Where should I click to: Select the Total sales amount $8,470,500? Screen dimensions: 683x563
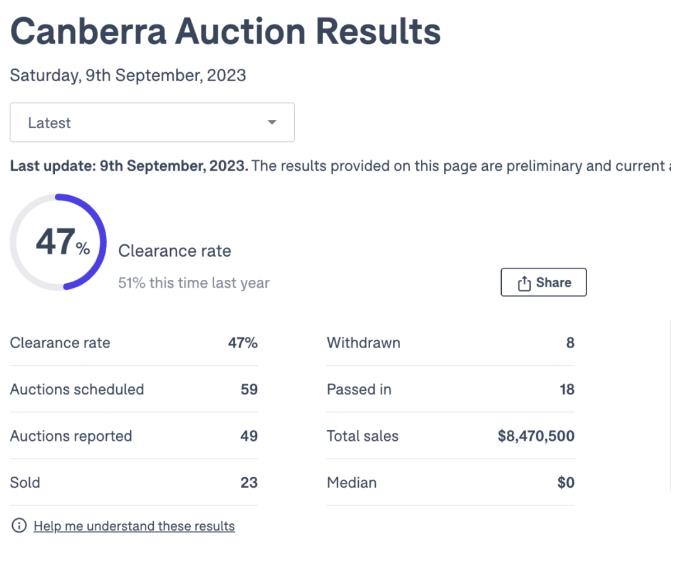click(x=536, y=436)
